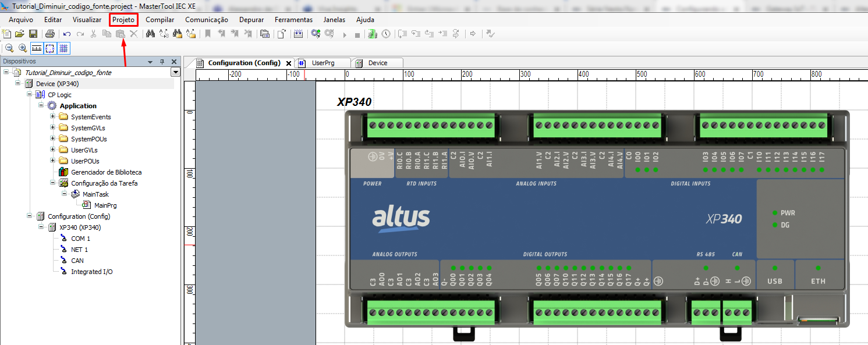Viewport: 868px width, 345px height.
Task: Click the Login gear icon with green dot
Action: point(316,34)
